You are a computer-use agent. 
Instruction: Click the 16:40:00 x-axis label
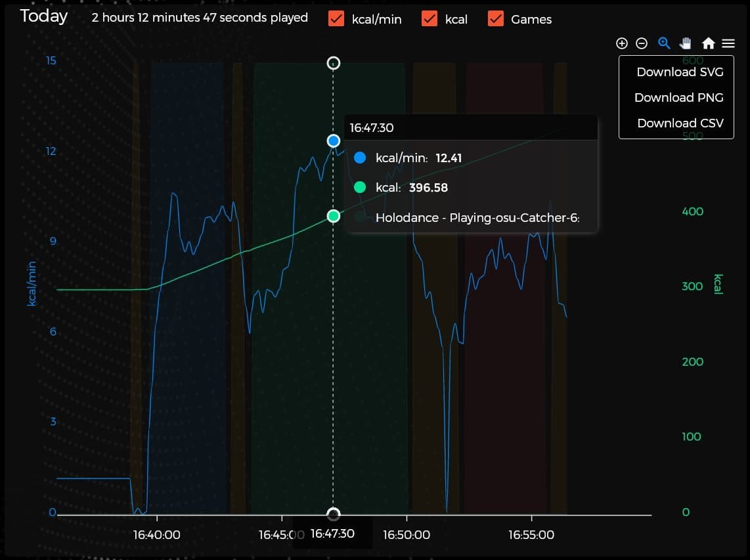click(156, 534)
